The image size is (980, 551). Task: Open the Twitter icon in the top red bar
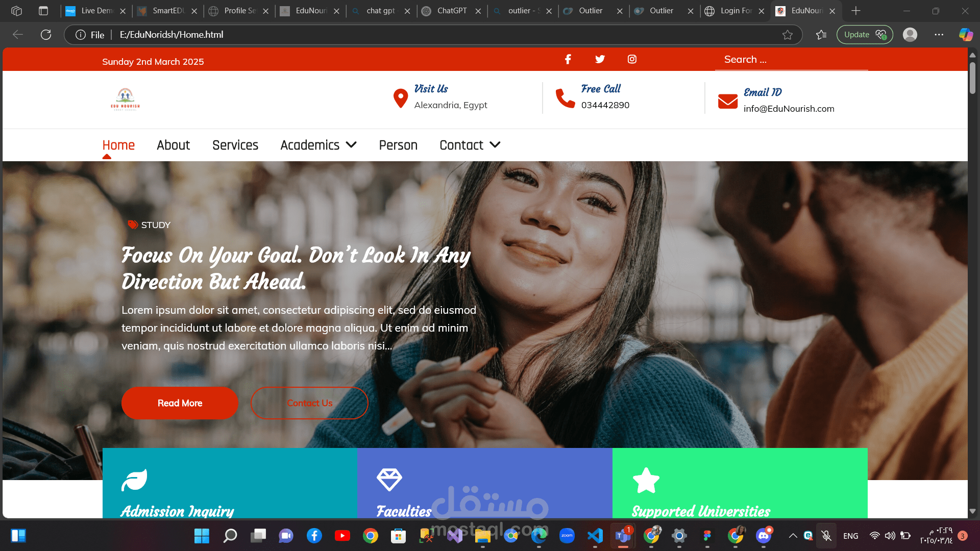click(x=600, y=59)
